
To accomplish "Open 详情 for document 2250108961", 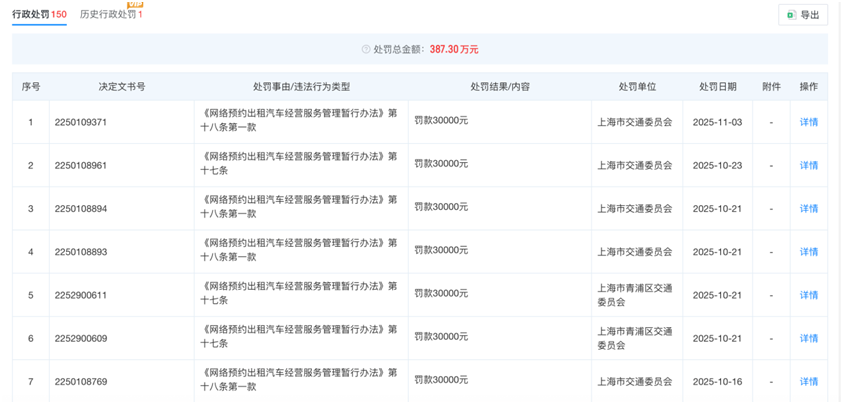I will (x=809, y=165).
